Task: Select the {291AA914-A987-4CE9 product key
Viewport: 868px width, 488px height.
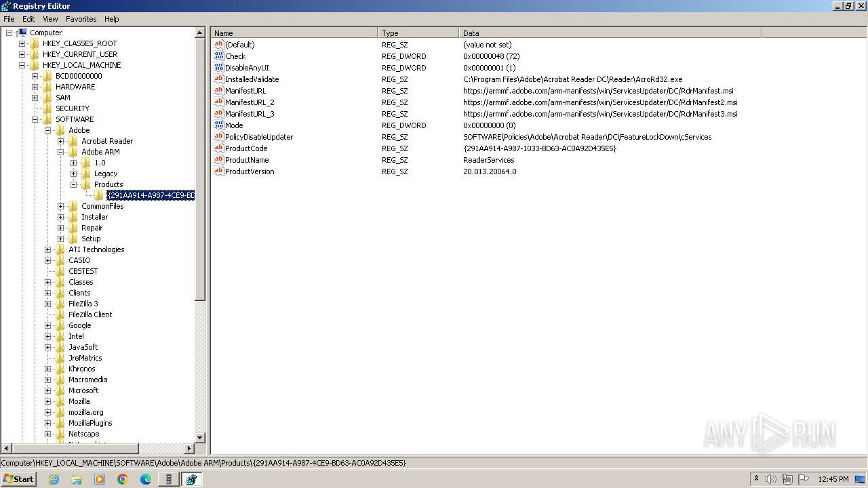Action: [151, 195]
